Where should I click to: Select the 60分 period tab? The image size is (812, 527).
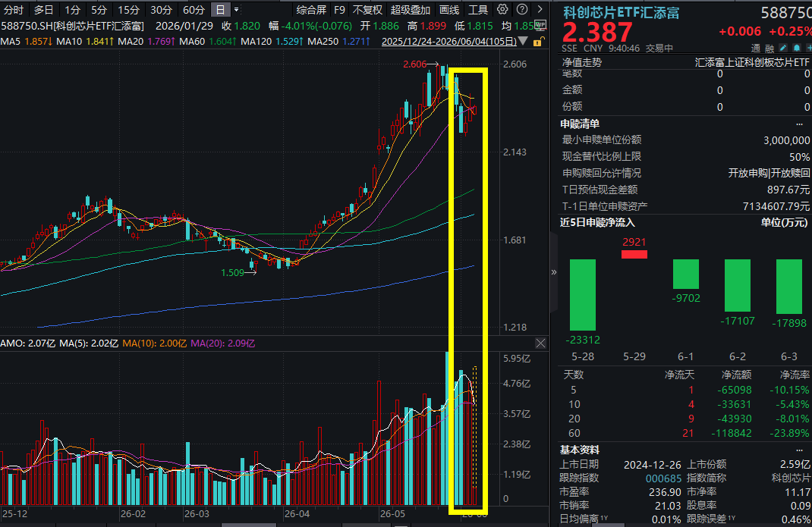194,10
